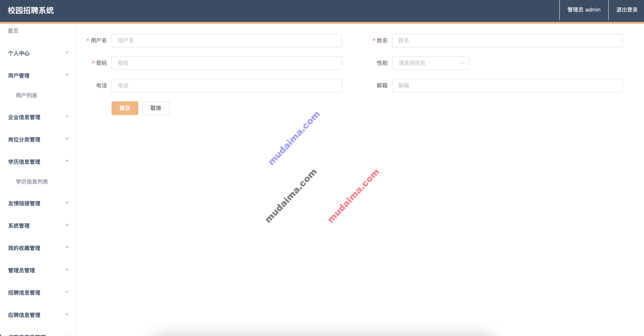Select the 系统管理 menu label

pos(19,226)
